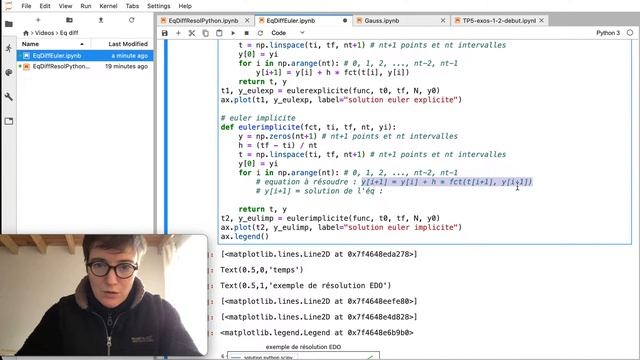Open the command palette sidebar icon
The image size is (640, 360).
tap(9, 72)
